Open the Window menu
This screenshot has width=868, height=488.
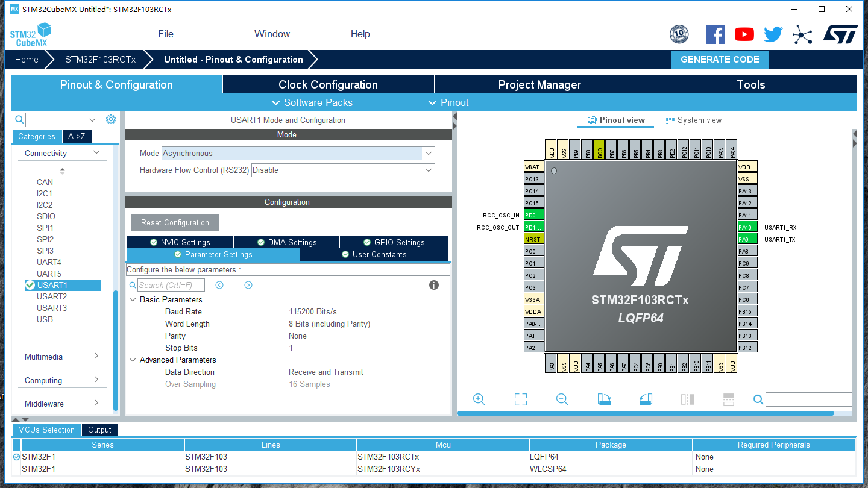click(x=272, y=34)
